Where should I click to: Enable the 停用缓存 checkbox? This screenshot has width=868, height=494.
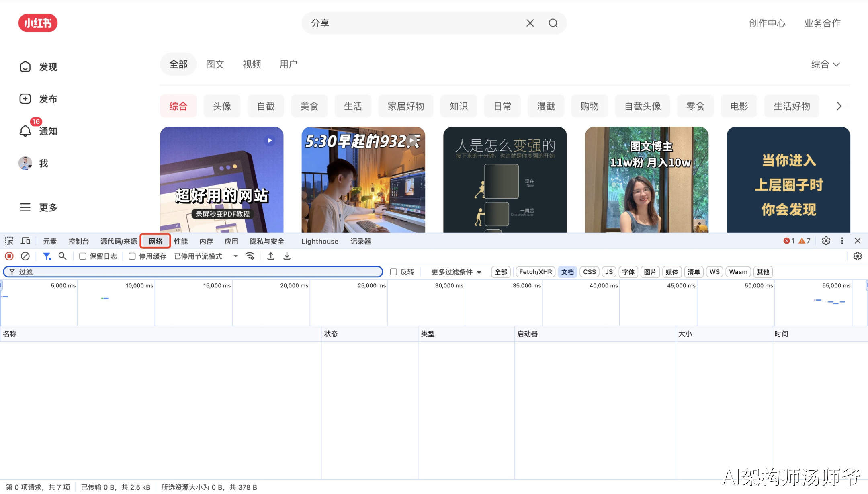point(132,256)
